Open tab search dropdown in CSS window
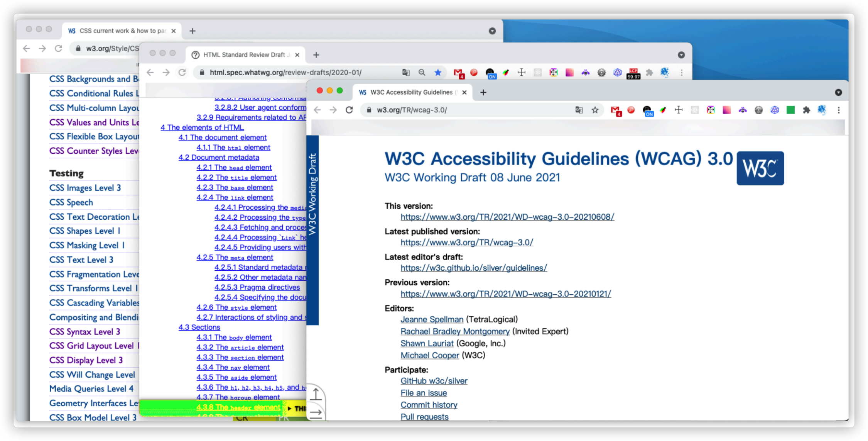The width and height of the screenshot is (868, 441). pos(492,31)
